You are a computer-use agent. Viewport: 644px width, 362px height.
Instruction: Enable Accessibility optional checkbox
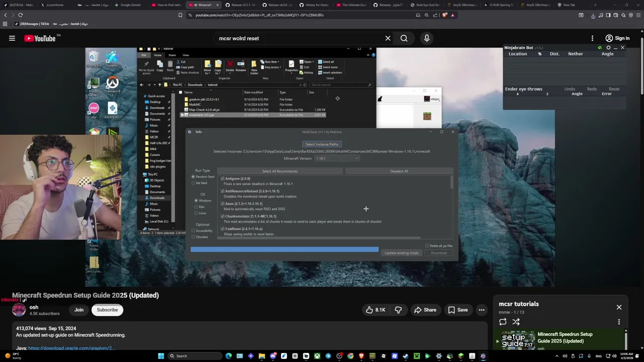pyautogui.click(x=193, y=231)
